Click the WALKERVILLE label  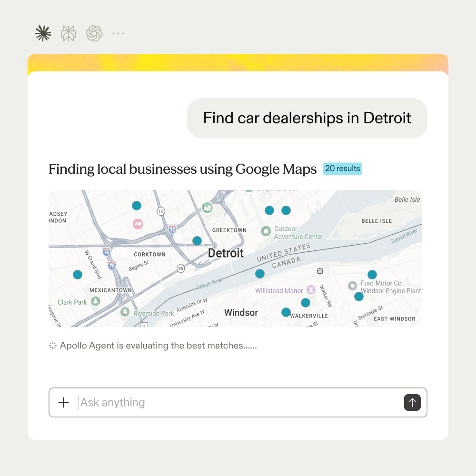(309, 316)
